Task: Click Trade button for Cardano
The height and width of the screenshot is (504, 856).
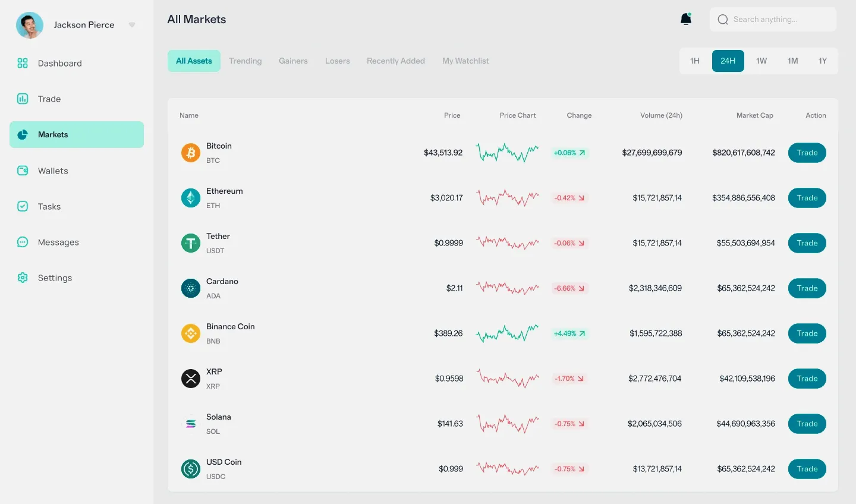Action: click(807, 288)
